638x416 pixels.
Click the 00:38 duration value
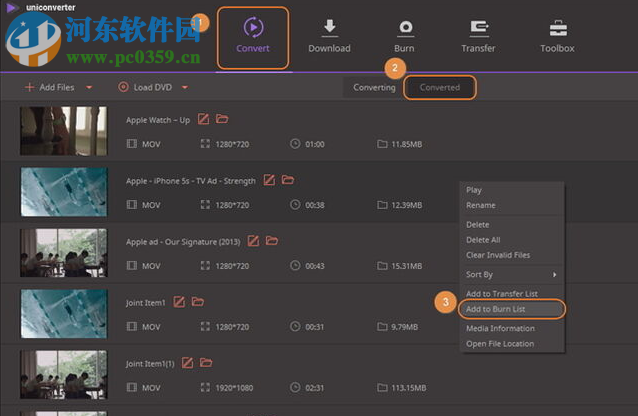pyautogui.click(x=315, y=205)
